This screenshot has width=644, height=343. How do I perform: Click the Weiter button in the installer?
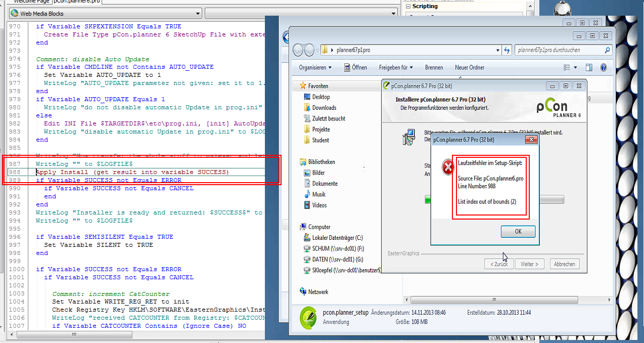point(529,264)
